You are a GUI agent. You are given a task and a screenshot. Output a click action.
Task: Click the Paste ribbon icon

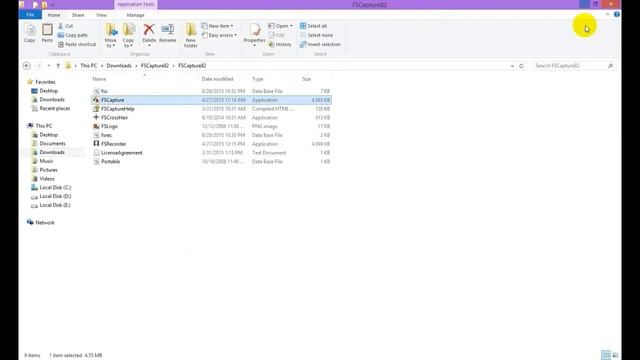(x=47, y=33)
